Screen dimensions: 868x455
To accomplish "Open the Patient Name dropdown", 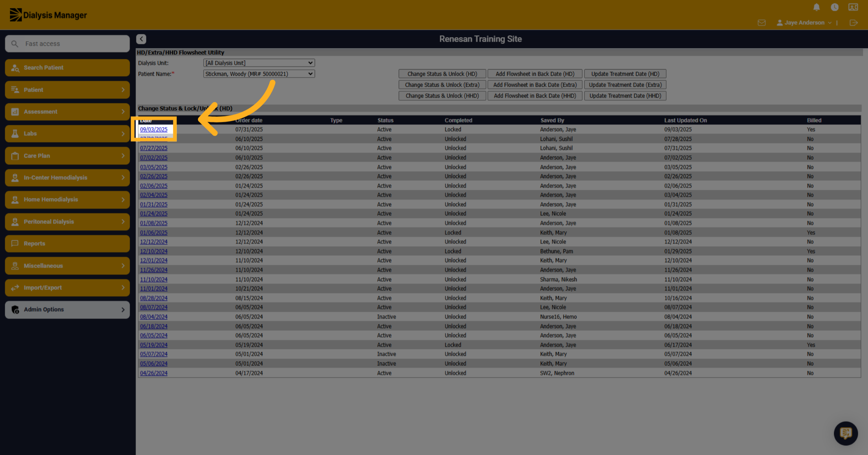I will point(259,74).
